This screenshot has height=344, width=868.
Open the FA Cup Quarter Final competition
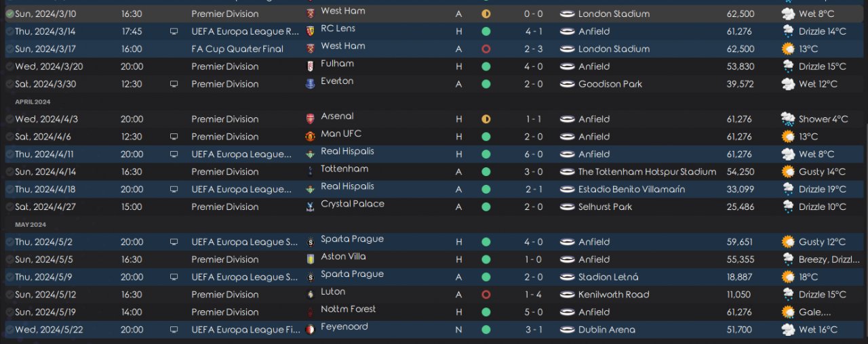[237, 49]
